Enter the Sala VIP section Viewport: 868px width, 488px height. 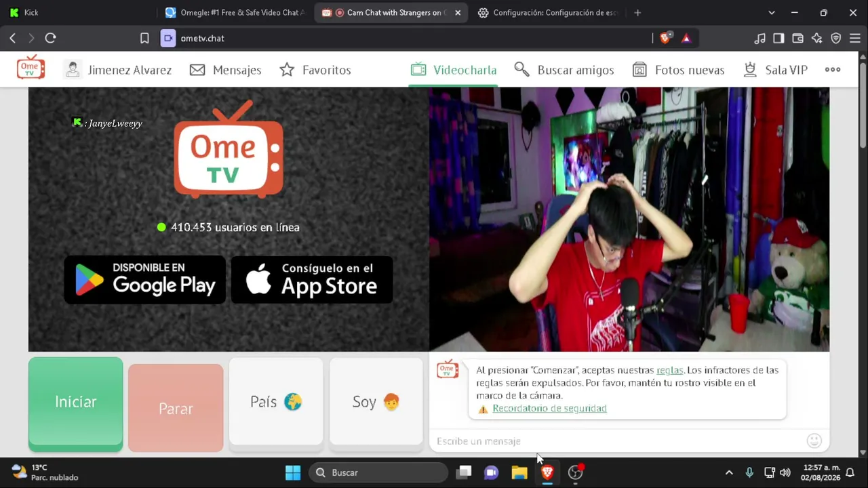775,70
